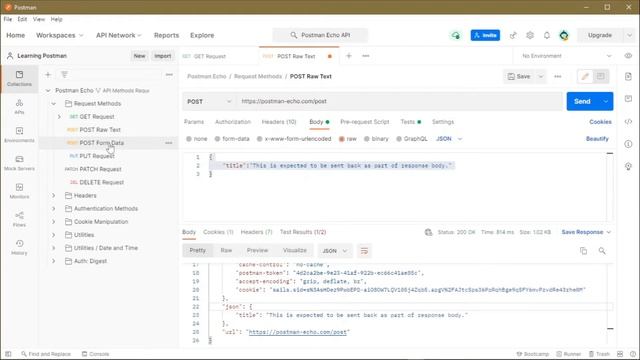Toggle response line wrap icon
The image size is (640, 360).
(364, 251)
